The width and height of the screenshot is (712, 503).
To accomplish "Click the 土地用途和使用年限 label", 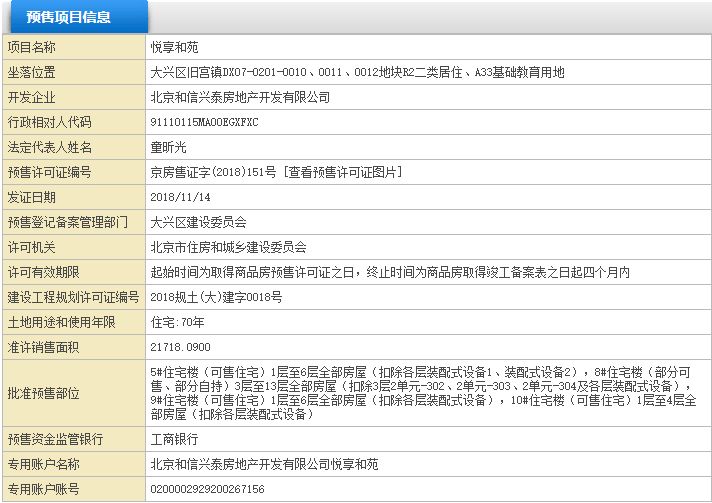I will click(x=61, y=322).
